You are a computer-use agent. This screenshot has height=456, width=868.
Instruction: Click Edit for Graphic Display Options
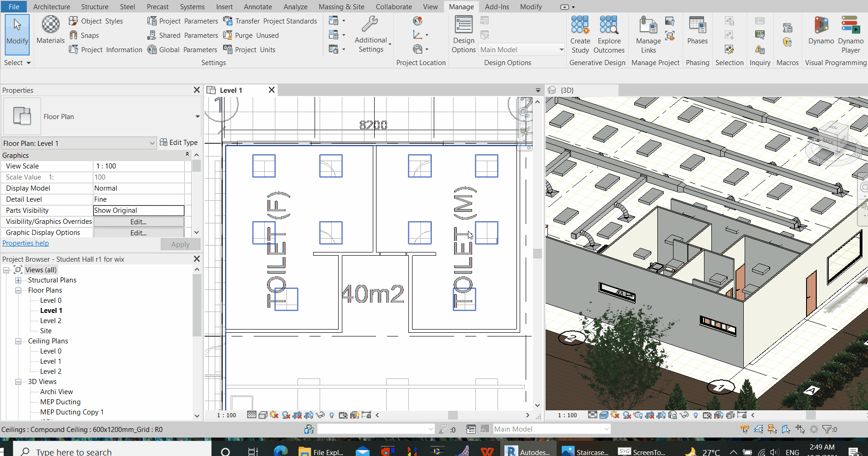139,233
